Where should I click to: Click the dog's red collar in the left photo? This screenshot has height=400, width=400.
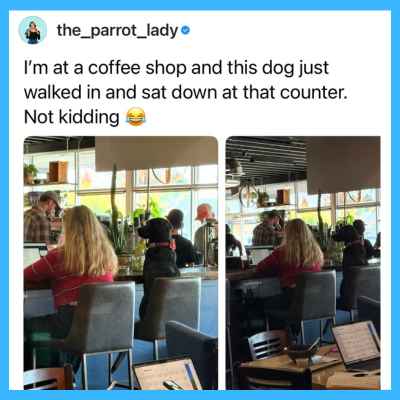click(163, 245)
